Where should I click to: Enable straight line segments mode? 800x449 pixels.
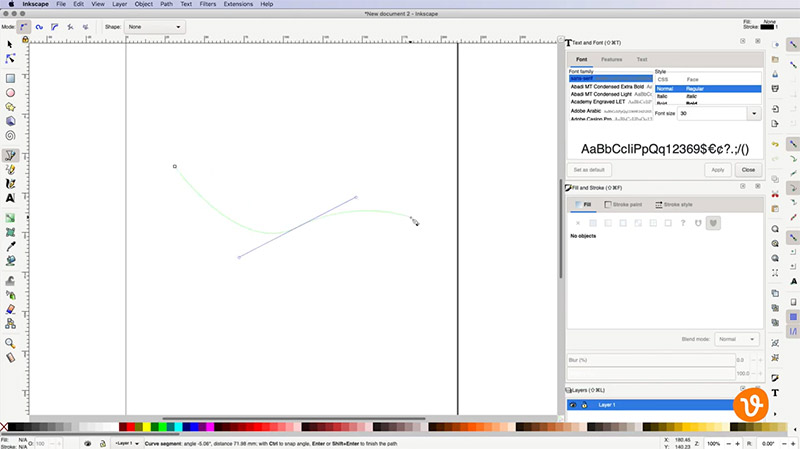coord(70,27)
